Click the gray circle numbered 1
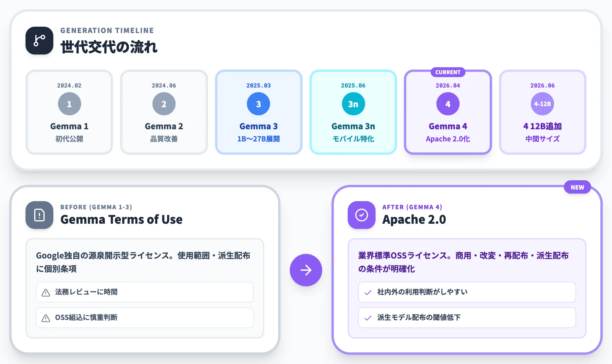The width and height of the screenshot is (612, 364). point(69,104)
